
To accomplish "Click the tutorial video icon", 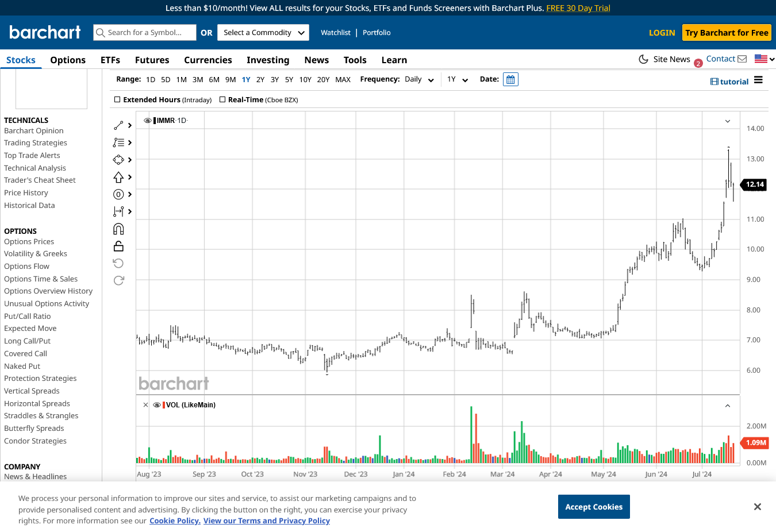I will pyautogui.click(x=714, y=82).
